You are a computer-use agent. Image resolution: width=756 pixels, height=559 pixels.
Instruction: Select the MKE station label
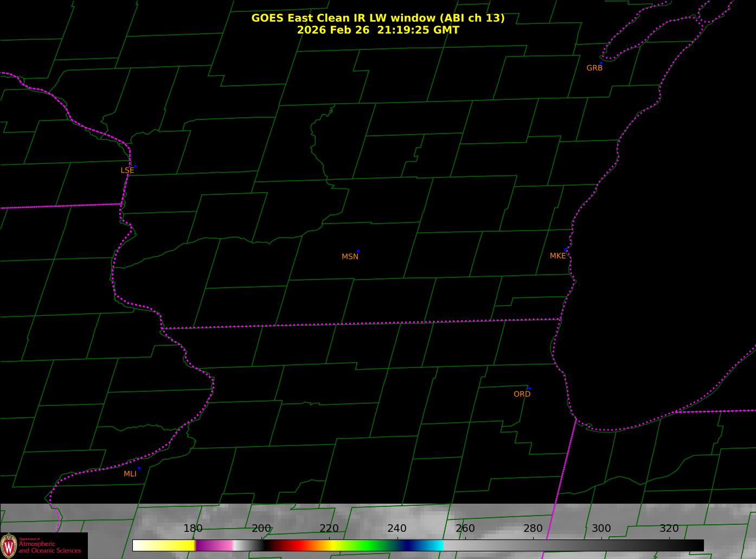click(558, 256)
